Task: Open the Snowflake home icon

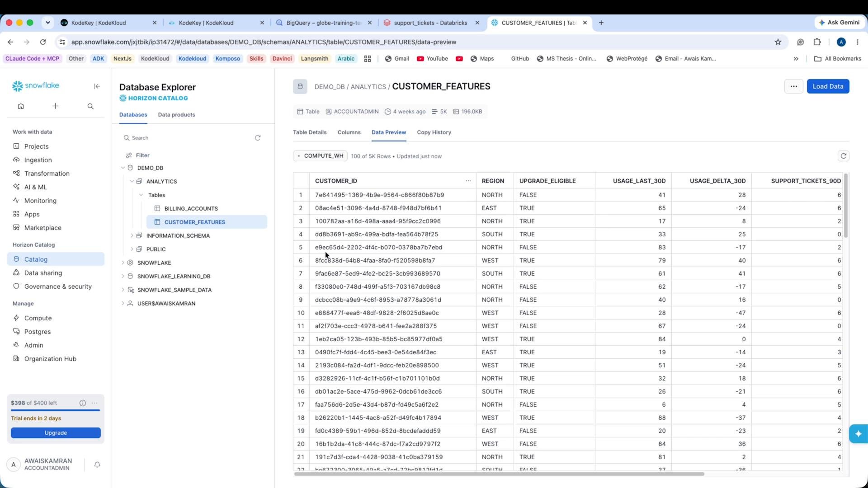Action: pyautogui.click(x=21, y=106)
